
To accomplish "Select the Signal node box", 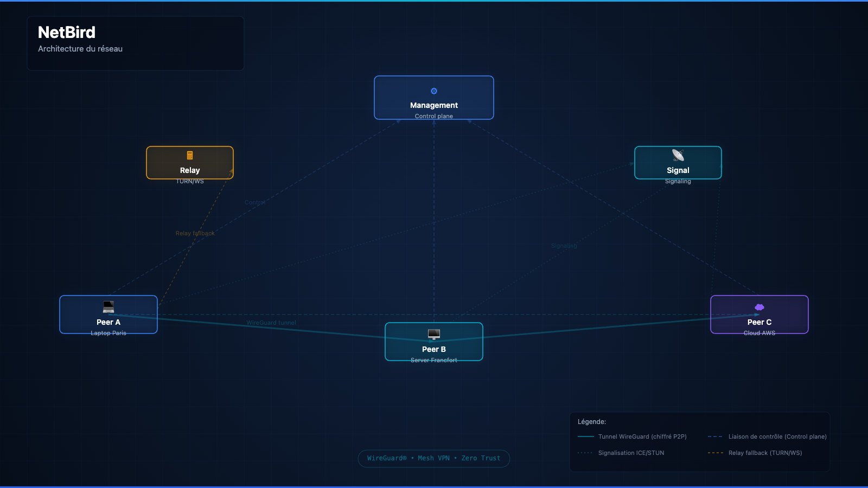I will pyautogui.click(x=678, y=163).
